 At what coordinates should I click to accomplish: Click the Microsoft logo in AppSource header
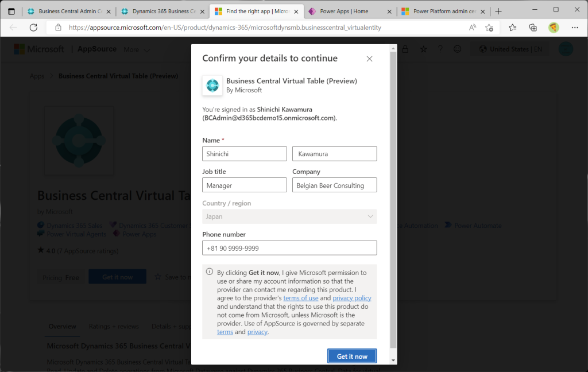(39, 49)
